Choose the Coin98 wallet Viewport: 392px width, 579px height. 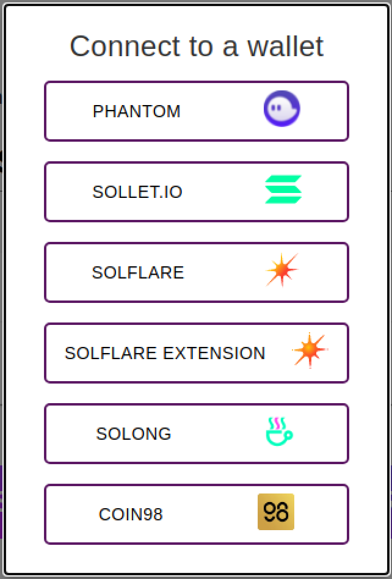click(196, 514)
